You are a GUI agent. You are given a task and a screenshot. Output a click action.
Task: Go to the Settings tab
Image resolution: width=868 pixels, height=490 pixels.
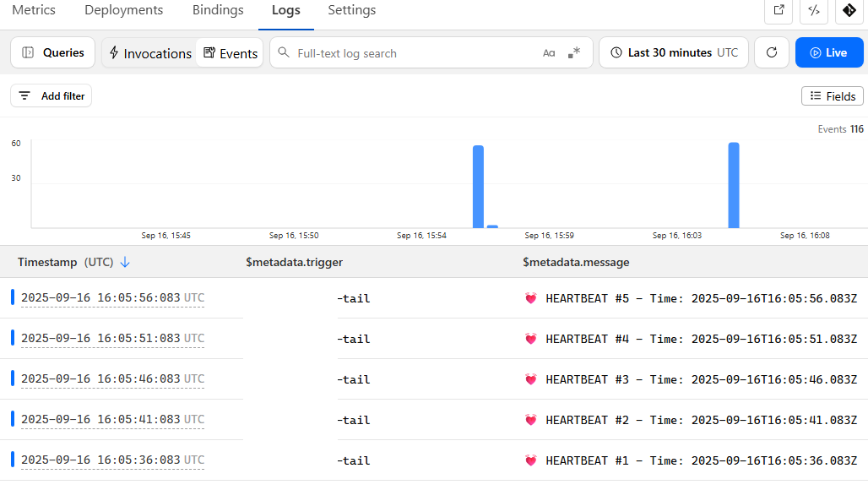pos(351,10)
